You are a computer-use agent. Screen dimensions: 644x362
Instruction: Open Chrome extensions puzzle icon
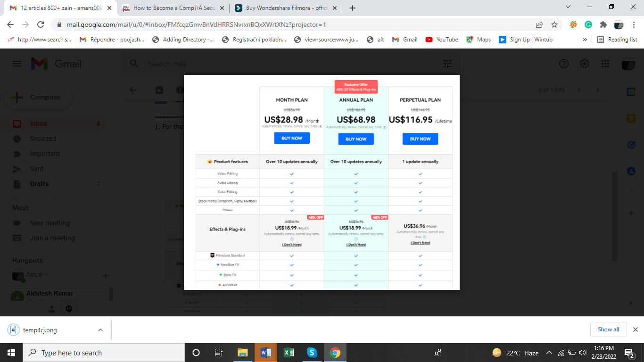[603, 25]
